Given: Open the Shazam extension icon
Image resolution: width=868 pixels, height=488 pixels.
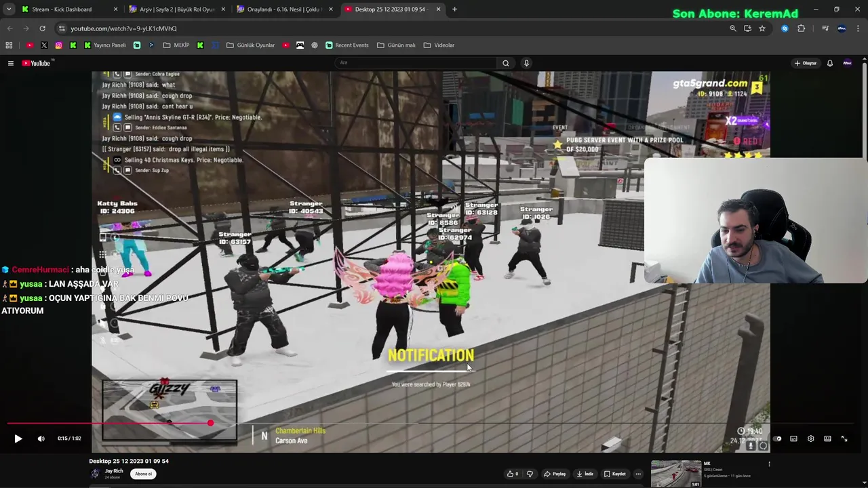Looking at the screenshot, I should [x=785, y=28].
